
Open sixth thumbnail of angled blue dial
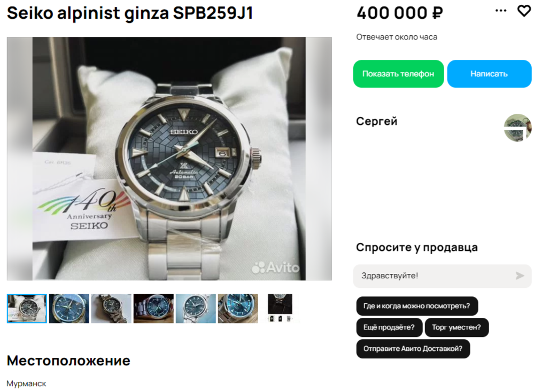click(238, 308)
